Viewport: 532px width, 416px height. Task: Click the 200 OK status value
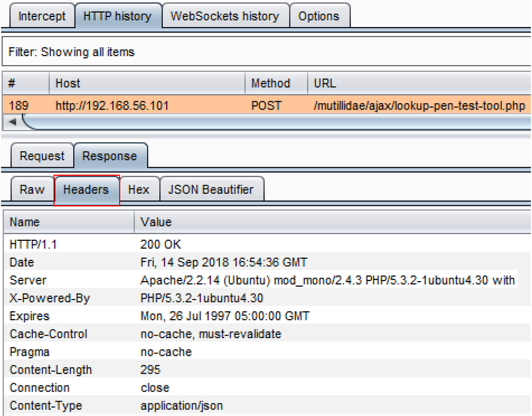[160, 245]
